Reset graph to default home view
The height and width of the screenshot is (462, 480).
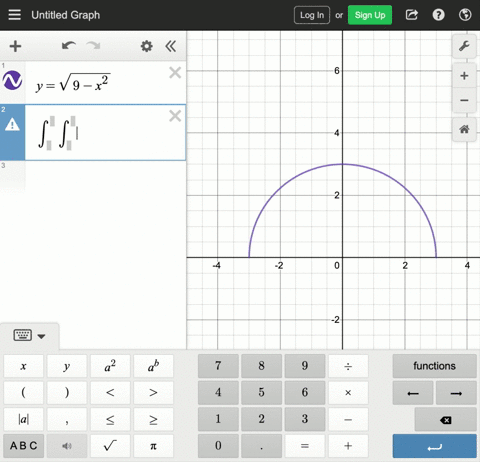pos(464,129)
